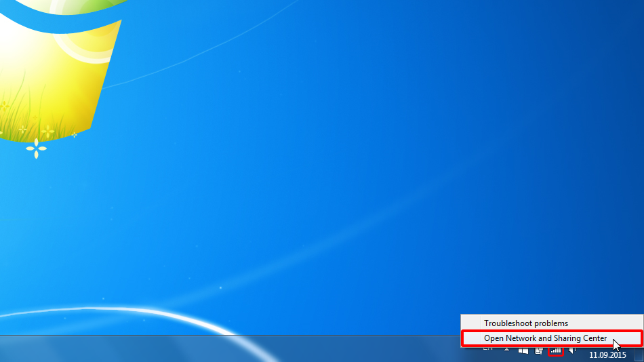Viewport: 644px width, 362px height.
Task: Click the network signal bars tray icon
Action: tap(556, 350)
